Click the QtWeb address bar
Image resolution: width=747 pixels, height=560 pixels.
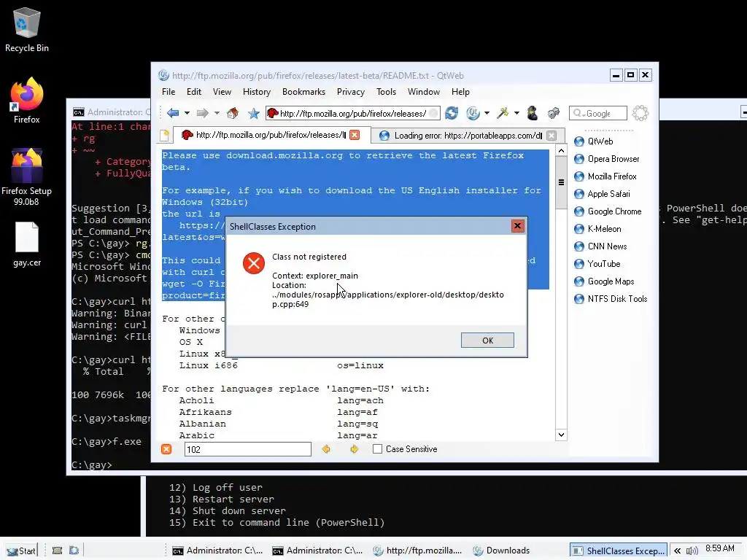[352, 113]
